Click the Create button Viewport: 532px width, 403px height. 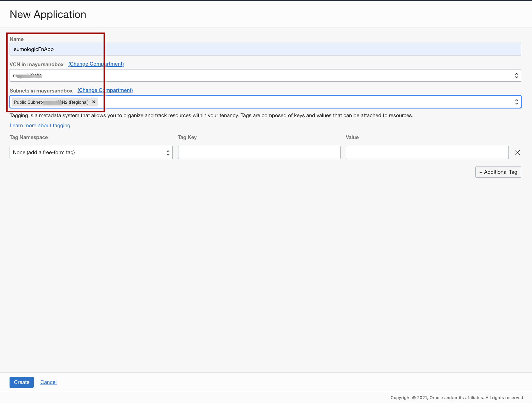click(x=21, y=382)
